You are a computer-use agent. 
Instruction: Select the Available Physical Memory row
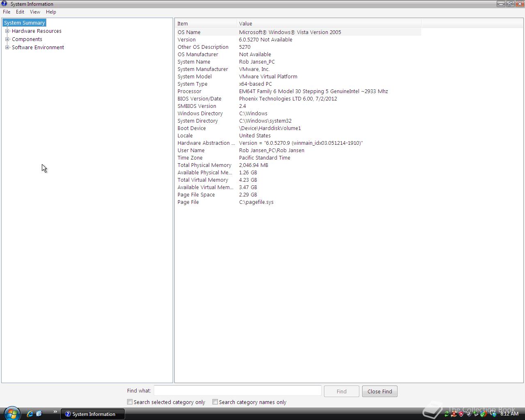click(298, 172)
